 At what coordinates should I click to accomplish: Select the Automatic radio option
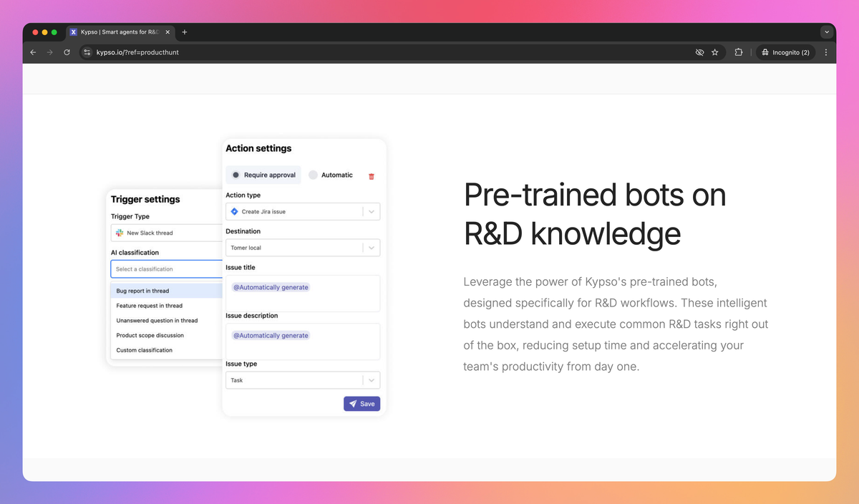331,175
